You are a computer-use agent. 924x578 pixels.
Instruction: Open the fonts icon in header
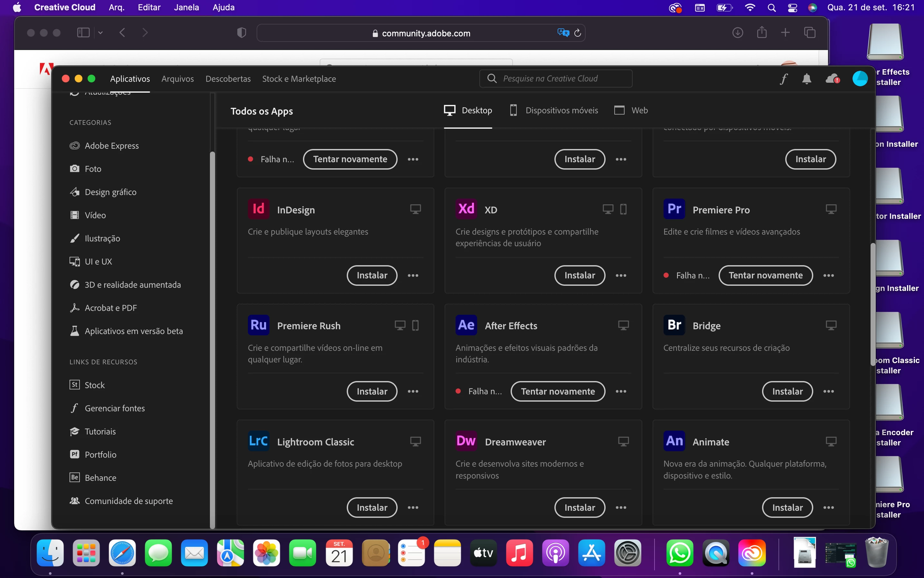tap(784, 79)
